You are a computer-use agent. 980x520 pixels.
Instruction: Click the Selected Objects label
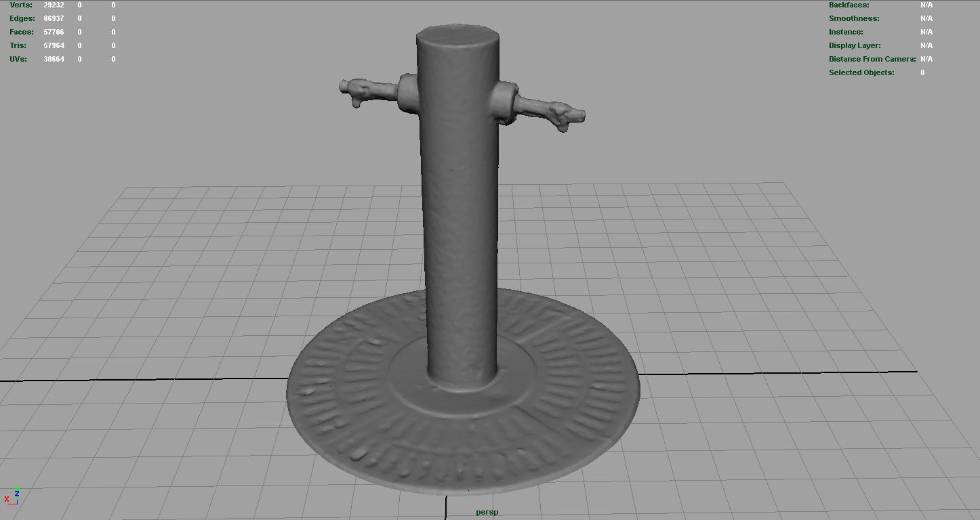coord(862,72)
